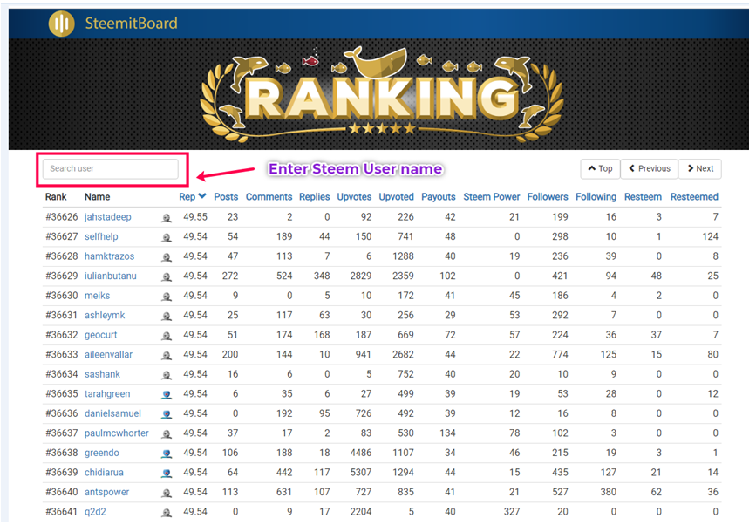Sort ranking by Replies column
The width and height of the screenshot is (756, 532).
tap(315, 197)
